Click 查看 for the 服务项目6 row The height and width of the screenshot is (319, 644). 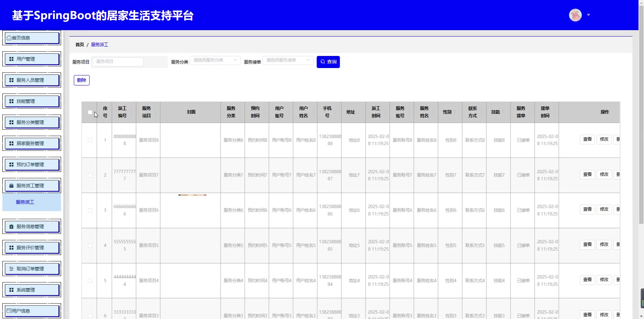[587, 209]
